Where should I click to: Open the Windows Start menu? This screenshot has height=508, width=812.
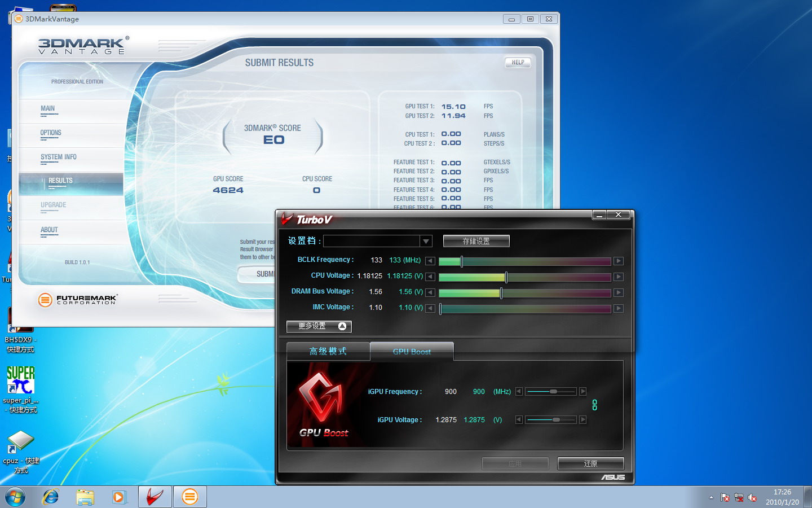click(x=15, y=497)
